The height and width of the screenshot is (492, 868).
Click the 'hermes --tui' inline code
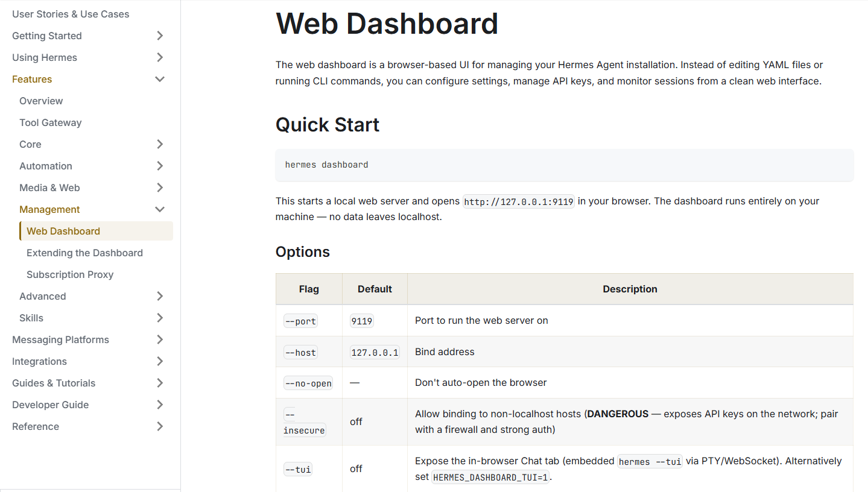coord(650,461)
